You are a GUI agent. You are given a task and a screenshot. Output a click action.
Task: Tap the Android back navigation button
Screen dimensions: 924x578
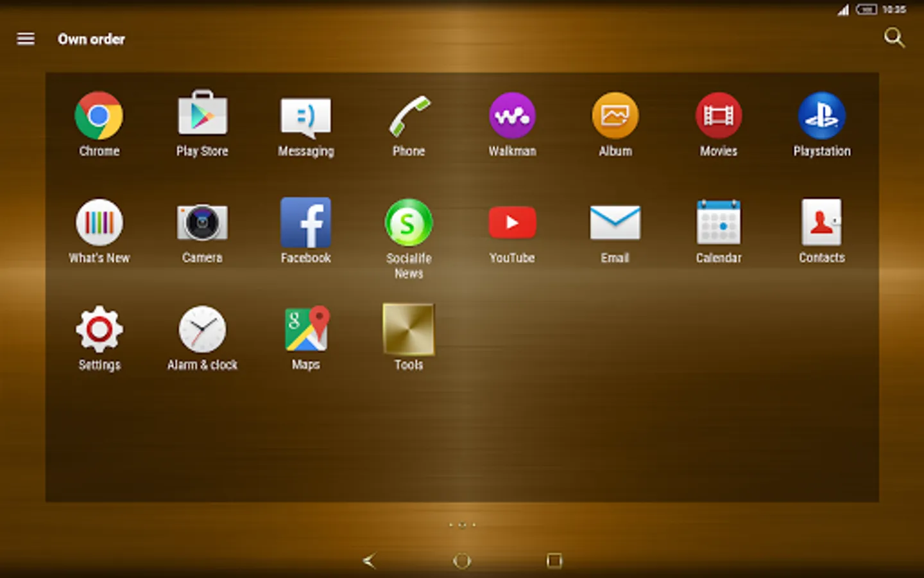(x=369, y=561)
